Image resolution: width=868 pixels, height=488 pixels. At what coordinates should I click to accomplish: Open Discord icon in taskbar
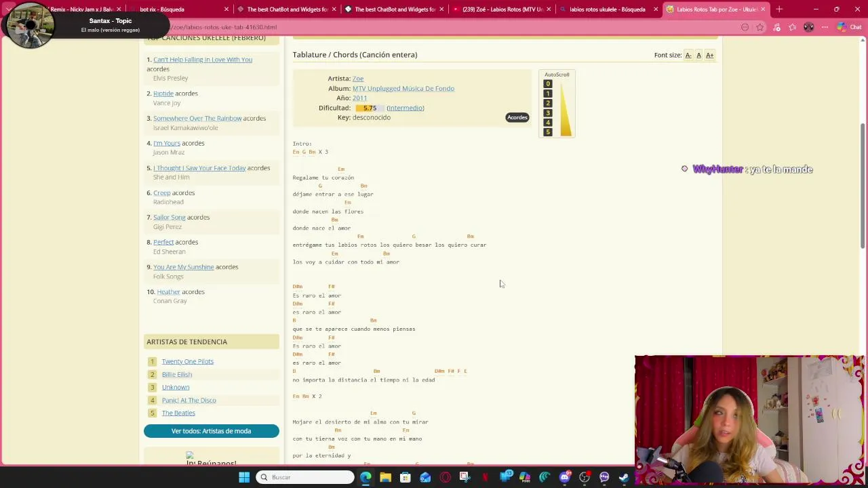pyautogui.click(x=564, y=477)
